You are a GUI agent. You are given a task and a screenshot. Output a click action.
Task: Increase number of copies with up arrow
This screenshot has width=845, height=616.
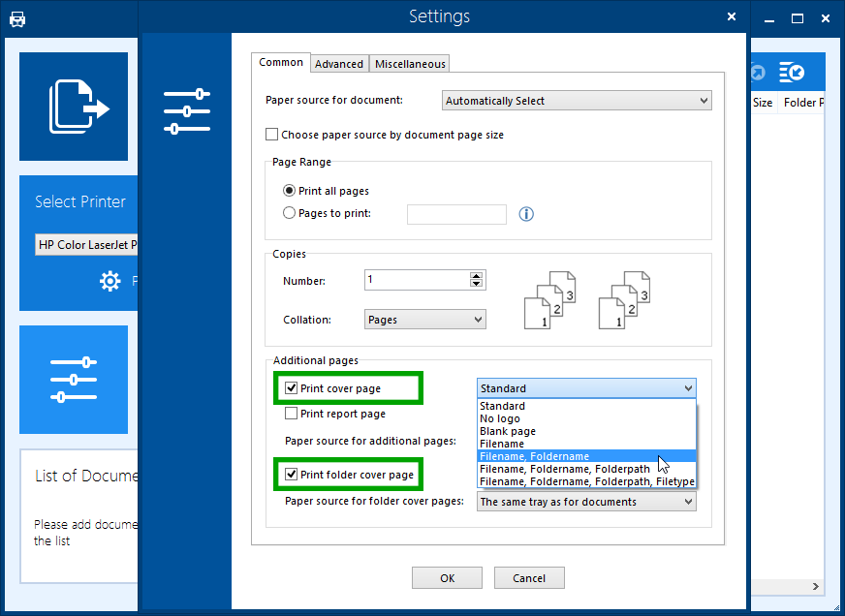[476, 276]
